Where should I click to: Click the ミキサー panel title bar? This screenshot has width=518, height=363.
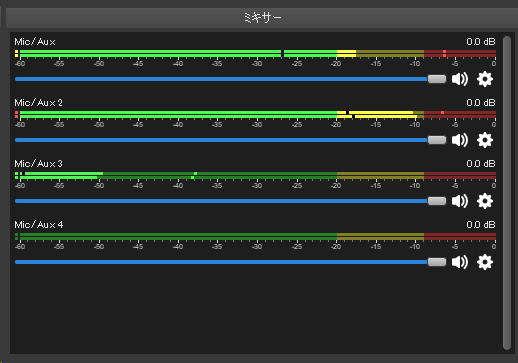(x=262, y=18)
